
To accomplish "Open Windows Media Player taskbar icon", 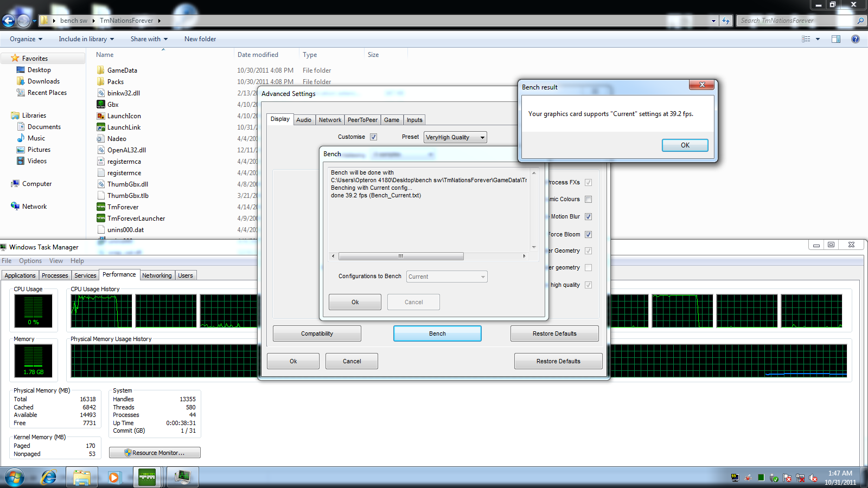I will 114,477.
